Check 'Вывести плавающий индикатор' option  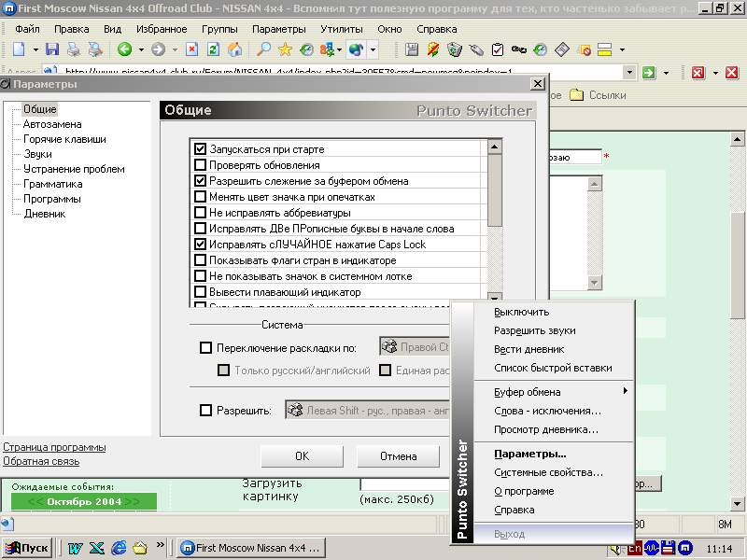[200, 291]
